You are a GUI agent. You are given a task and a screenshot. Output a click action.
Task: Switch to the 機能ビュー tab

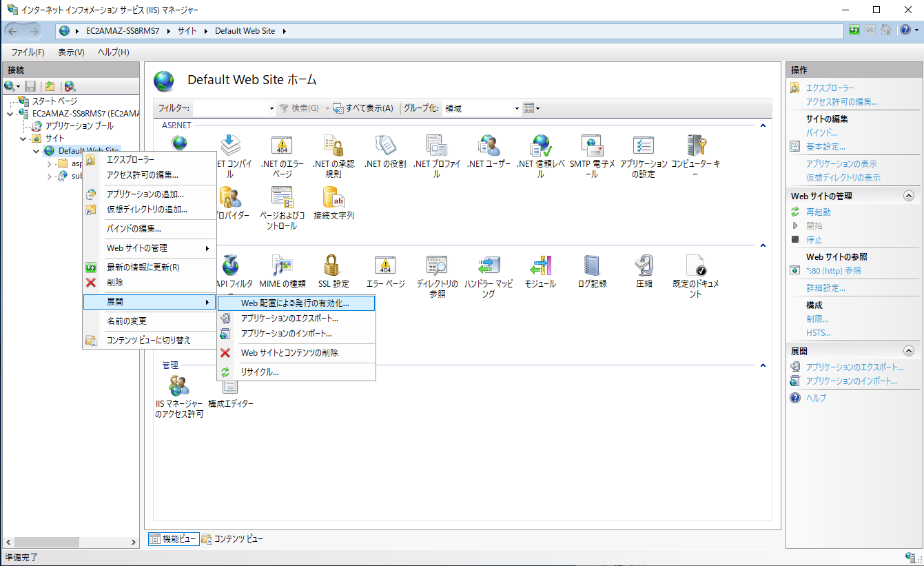tap(174, 539)
